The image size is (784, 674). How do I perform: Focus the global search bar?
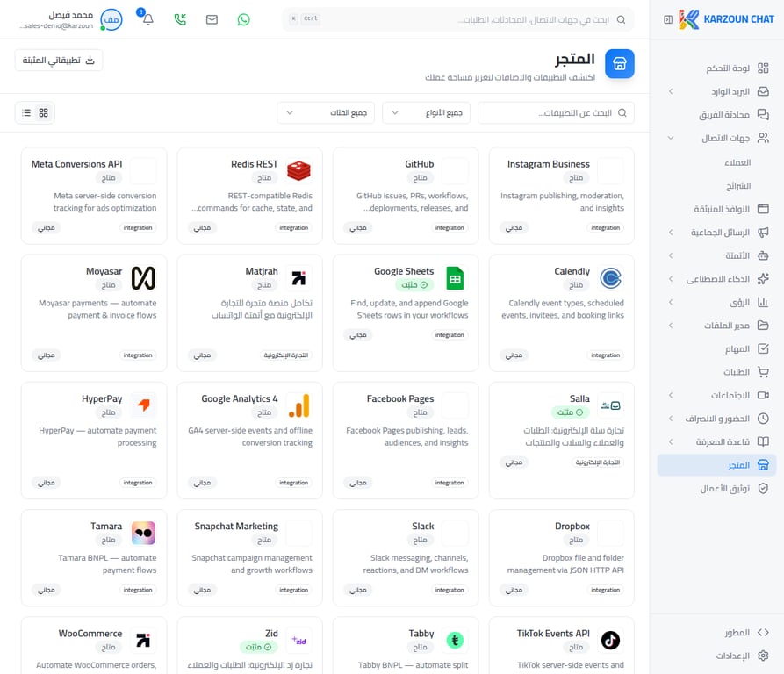(458, 19)
